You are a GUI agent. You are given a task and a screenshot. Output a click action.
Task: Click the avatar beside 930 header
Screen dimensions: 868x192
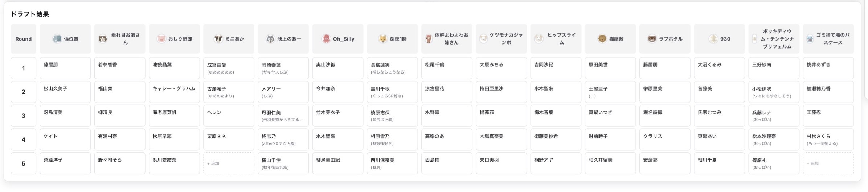point(713,39)
